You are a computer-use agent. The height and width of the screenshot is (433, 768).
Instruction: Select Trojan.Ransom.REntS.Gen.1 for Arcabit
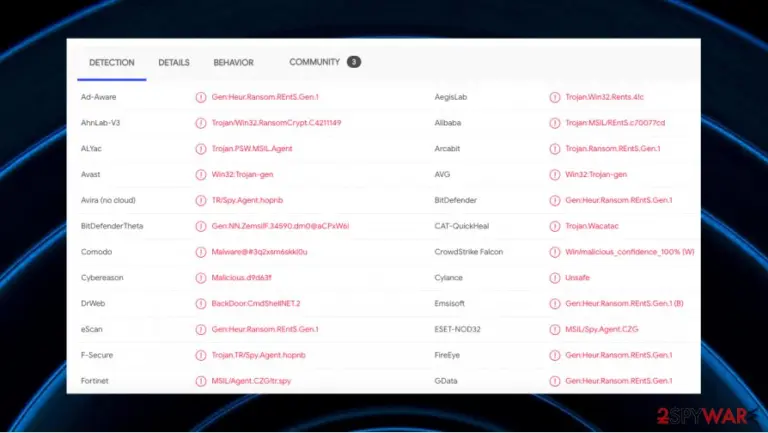[x=613, y=149]
